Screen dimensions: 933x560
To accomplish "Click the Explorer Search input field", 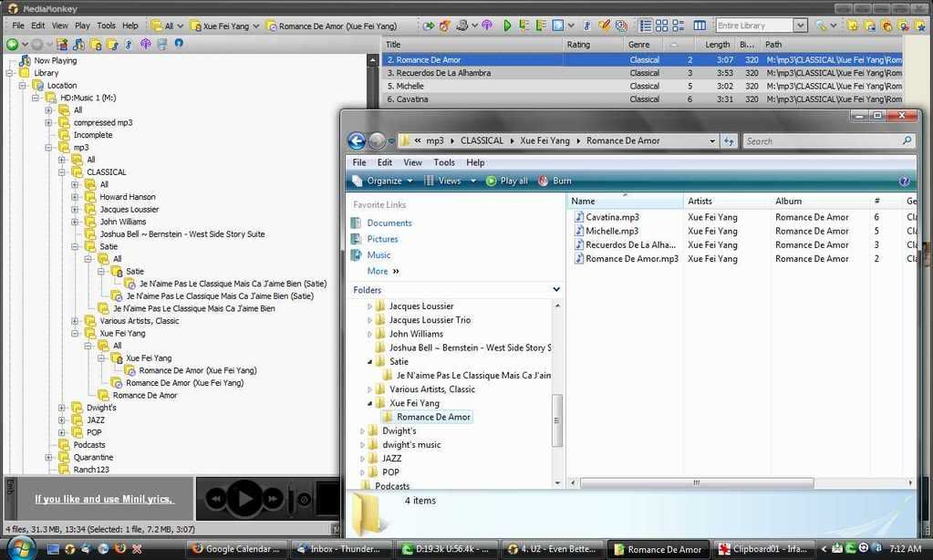I will click(821, 141).
